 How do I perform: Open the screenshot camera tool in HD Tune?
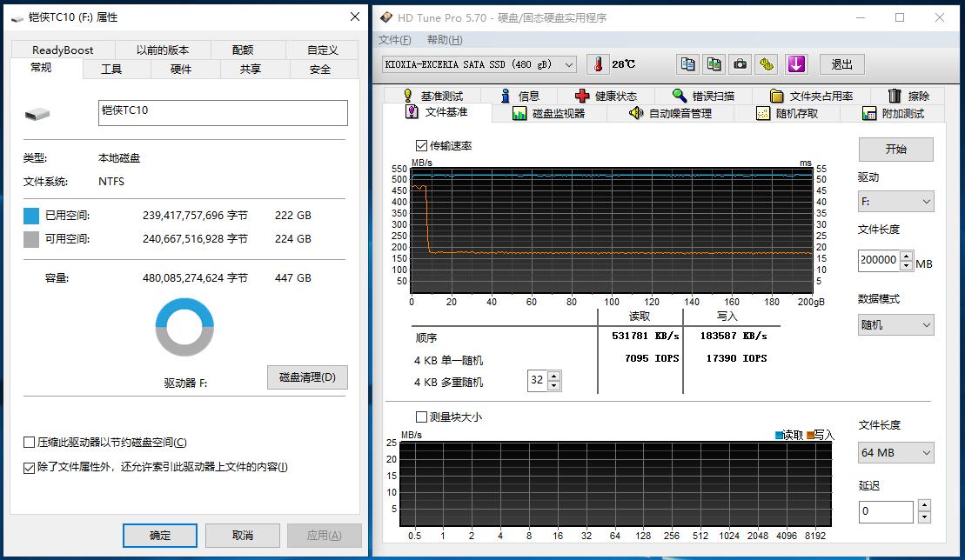(740, 63)
